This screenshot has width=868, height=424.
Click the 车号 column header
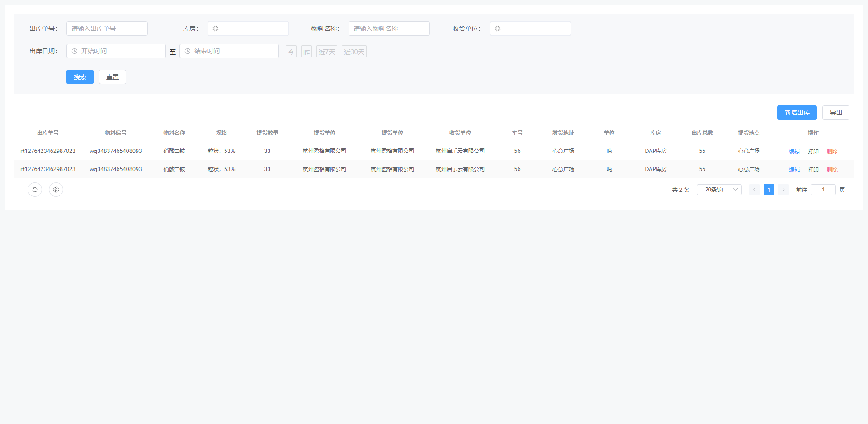[x=518, y=133]
